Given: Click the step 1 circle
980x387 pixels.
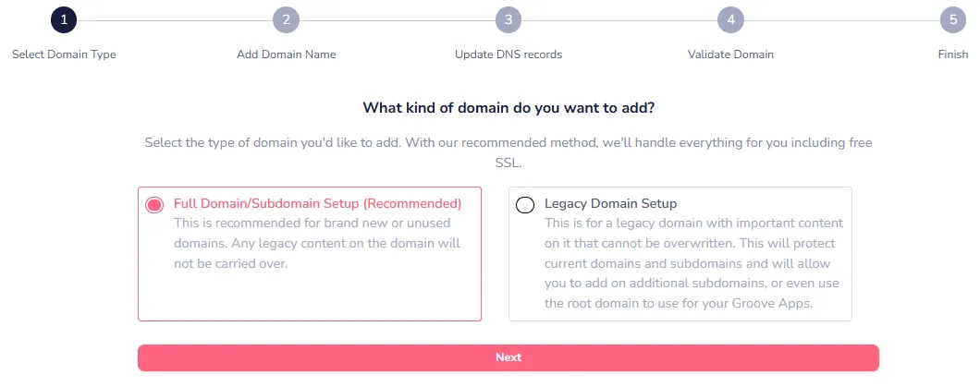Looking at the screenshot, I should [64, 20].
